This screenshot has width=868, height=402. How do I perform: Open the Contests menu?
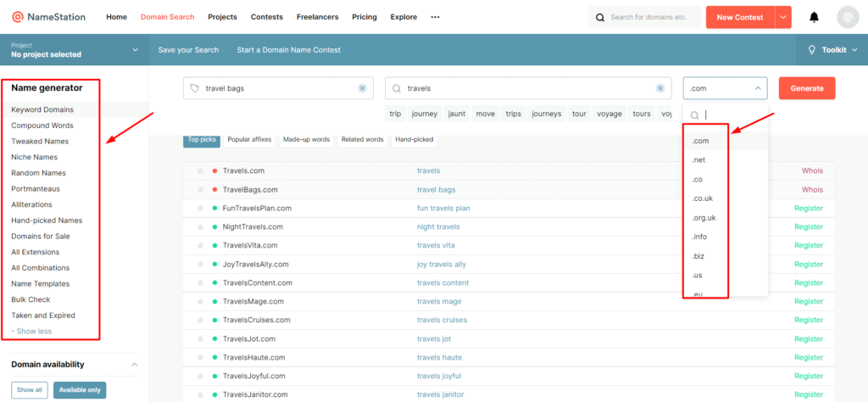(x=267, y=17)
